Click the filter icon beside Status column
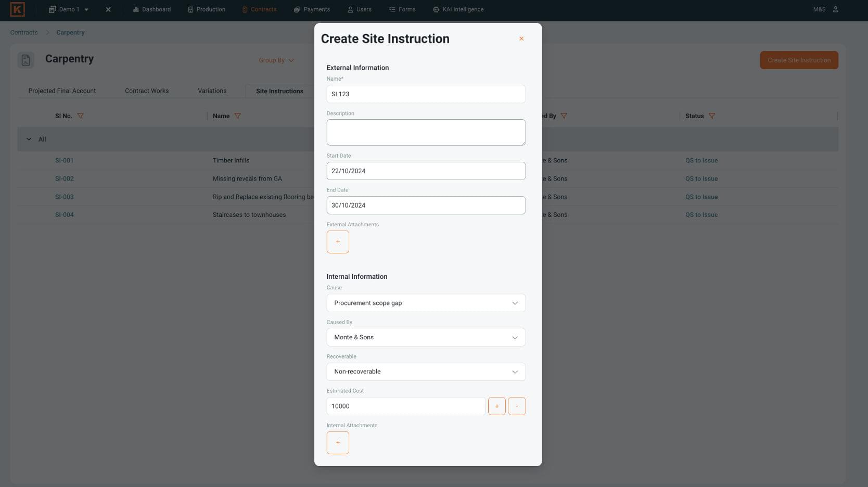Image resolution: width=868 pixels, height=487 pixels. [x=711, y=116]
